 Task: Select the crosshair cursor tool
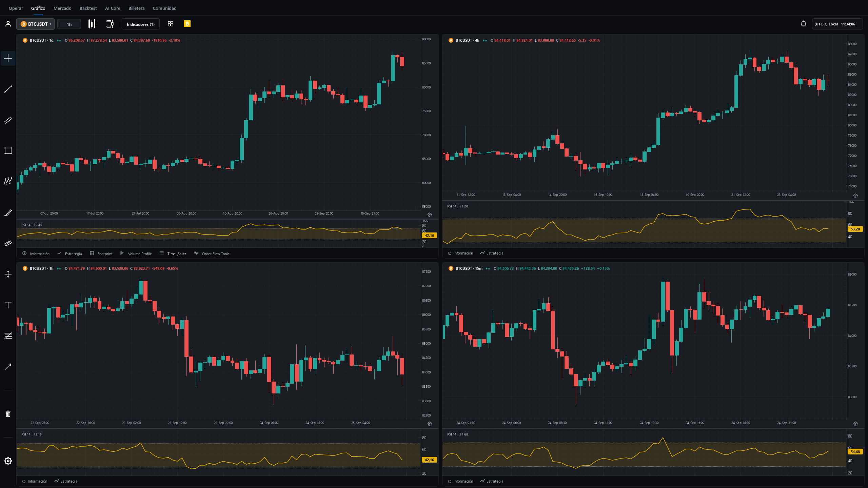(8, 58)
